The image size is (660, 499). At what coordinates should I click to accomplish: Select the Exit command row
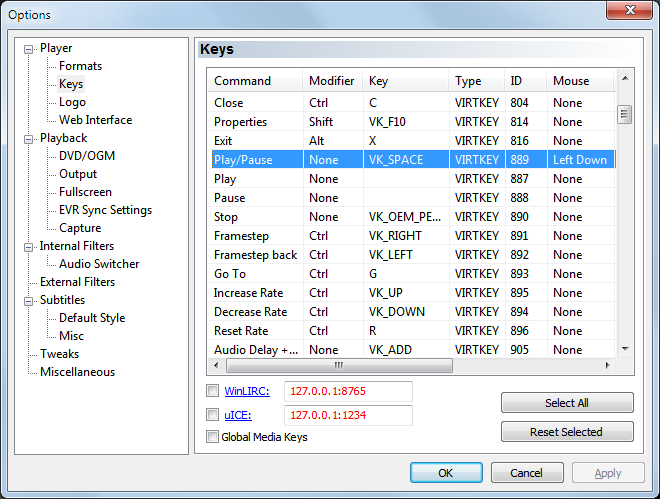tap(412, 141)
